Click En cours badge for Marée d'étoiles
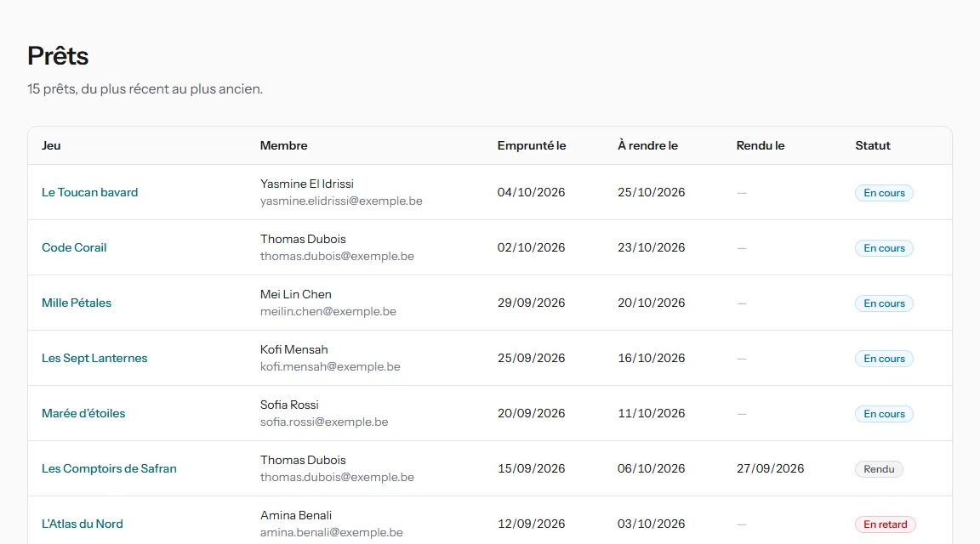Image resolution: width=980 pixels, height=544 pixels. pyautogui.click(x=884, y=414)
